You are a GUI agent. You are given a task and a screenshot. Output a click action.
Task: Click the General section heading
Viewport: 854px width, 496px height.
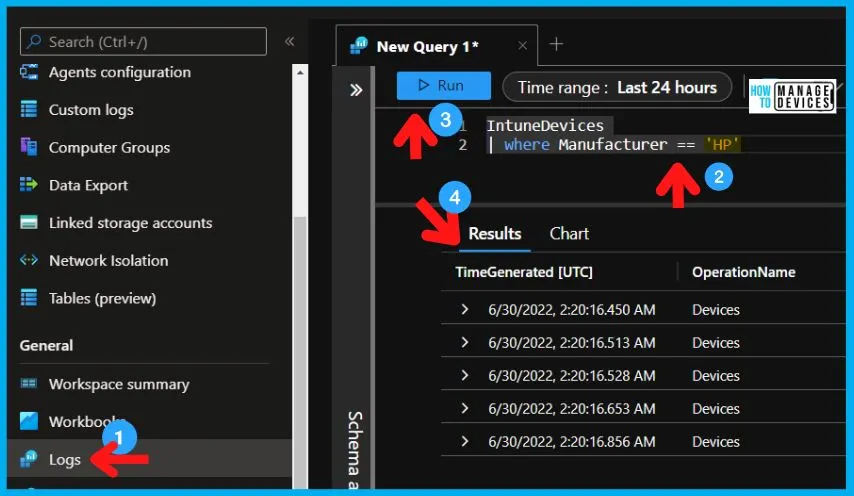click(46, 345)
